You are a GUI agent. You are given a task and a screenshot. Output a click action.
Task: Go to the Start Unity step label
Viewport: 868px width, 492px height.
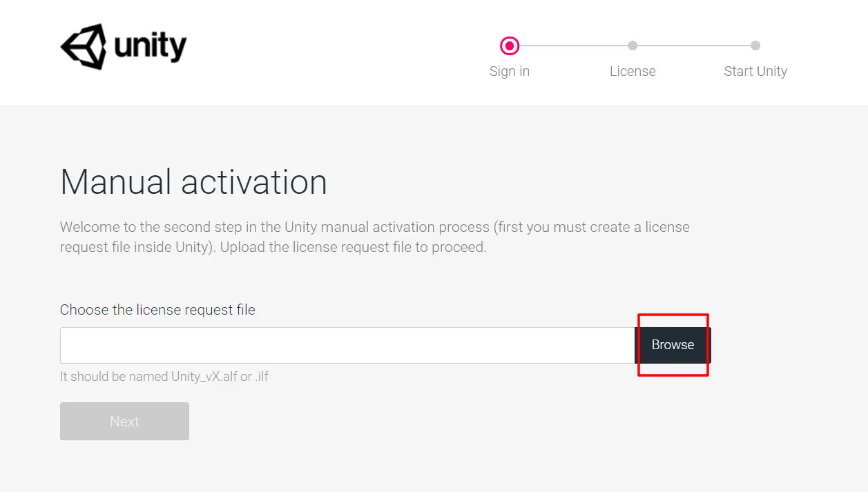755,71
